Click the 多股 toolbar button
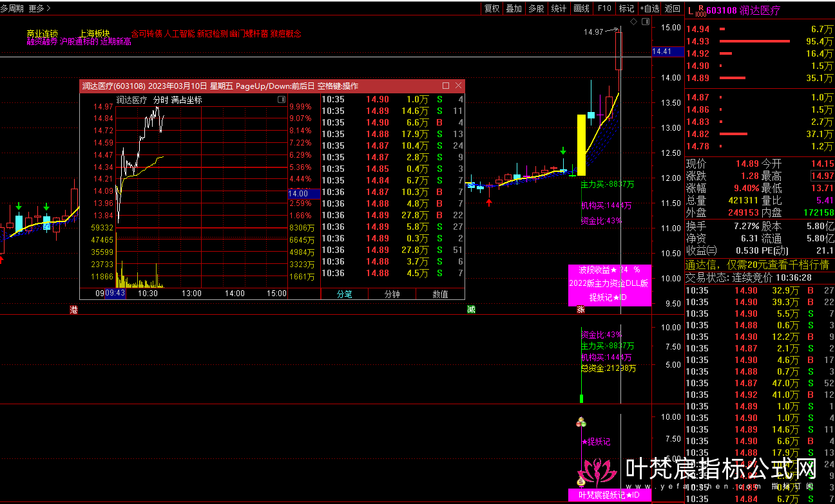Image resolution: width=835 pixels, height=504 pixels. 536,8
